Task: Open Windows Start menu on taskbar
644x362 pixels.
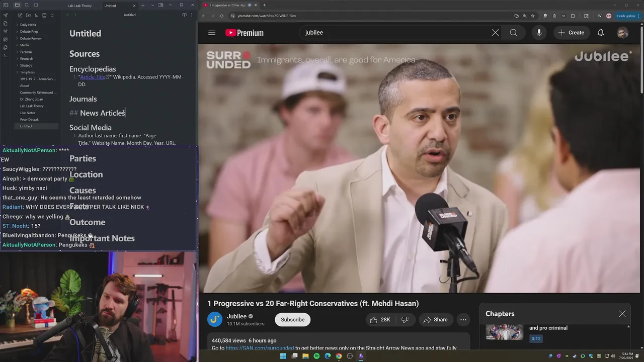Action: click(x=283, y=356)
